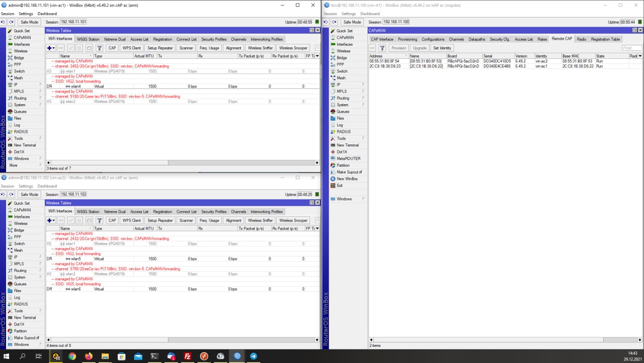Screen dimensions: 644x363
Task: Open add-interface dropdown arrow in vin-ac2 Wireless Tables
Action: (x=54, y=221)
